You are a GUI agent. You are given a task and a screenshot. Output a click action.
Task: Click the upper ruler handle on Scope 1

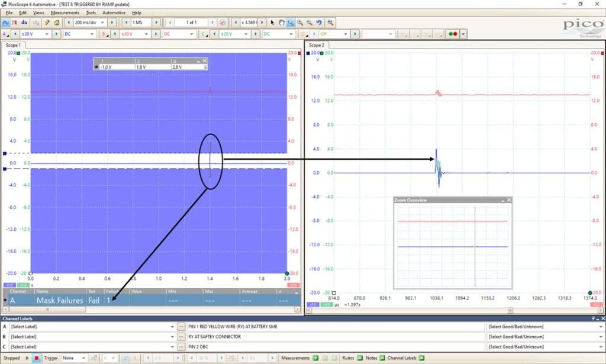5,153
